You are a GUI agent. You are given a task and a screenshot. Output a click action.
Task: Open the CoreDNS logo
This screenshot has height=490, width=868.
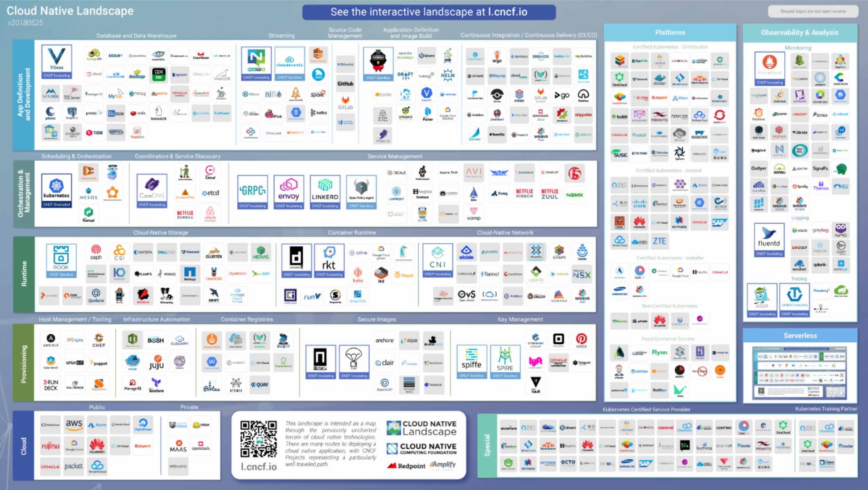coord(152,191)
